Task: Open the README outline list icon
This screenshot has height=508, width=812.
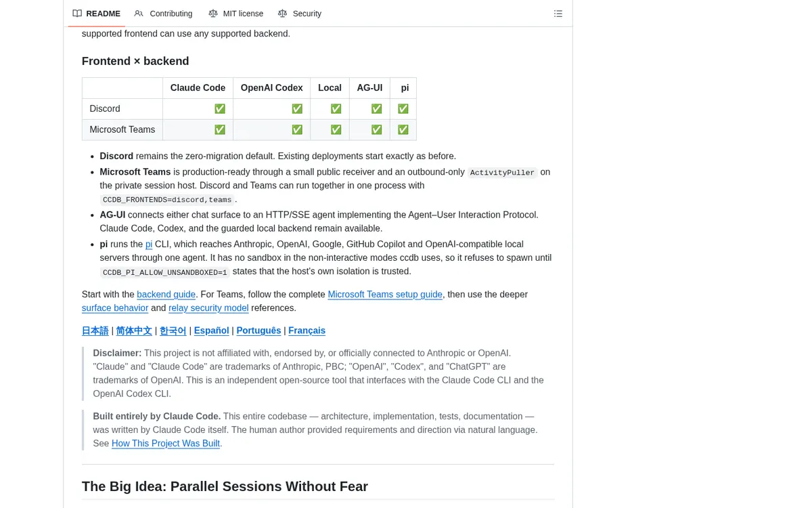Action: pos(558,14)
